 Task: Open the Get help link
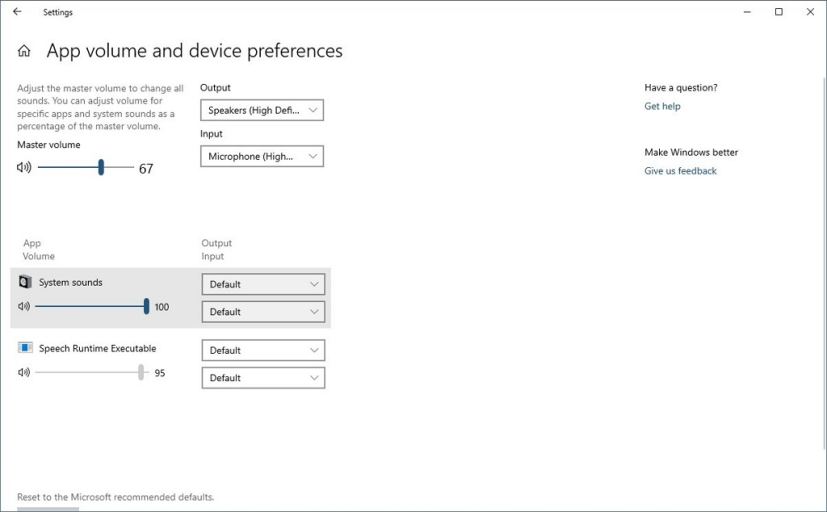[x=662, y=106]
